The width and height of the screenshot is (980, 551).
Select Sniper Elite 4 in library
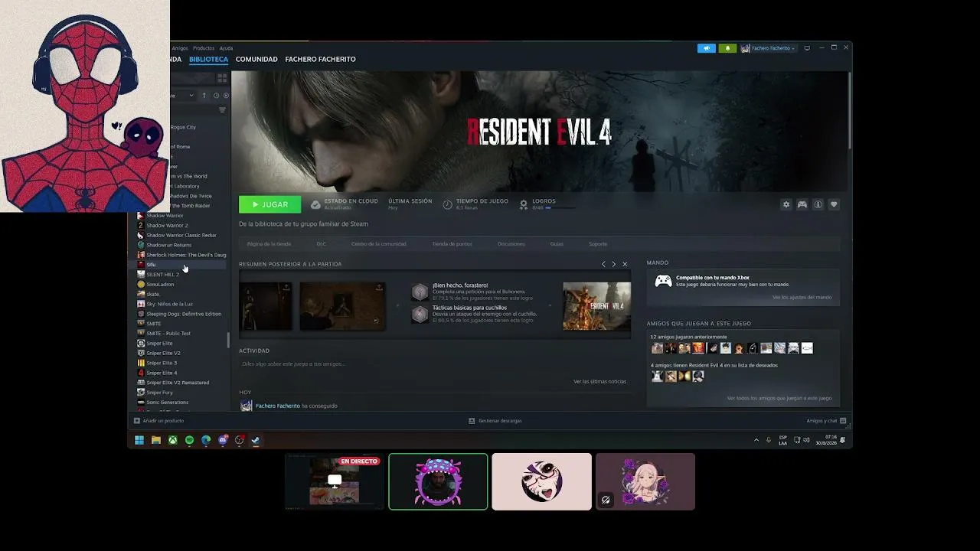point(181,373)
